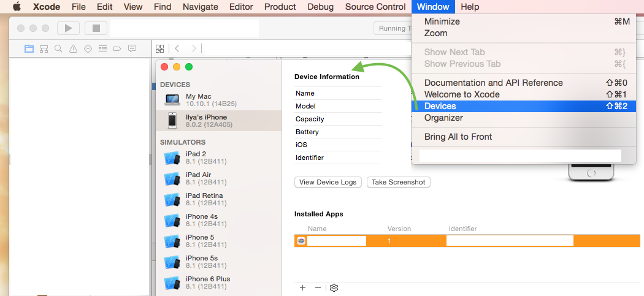
Task: Click the Name column header in Installed Apps
Action: click(x=318, y=229)
